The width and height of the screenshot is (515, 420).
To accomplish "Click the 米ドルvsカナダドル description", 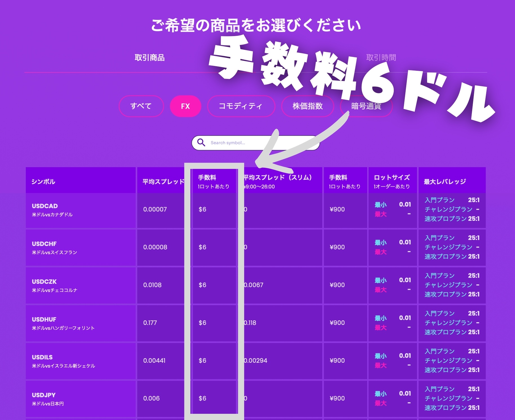I will pos(52,215).
